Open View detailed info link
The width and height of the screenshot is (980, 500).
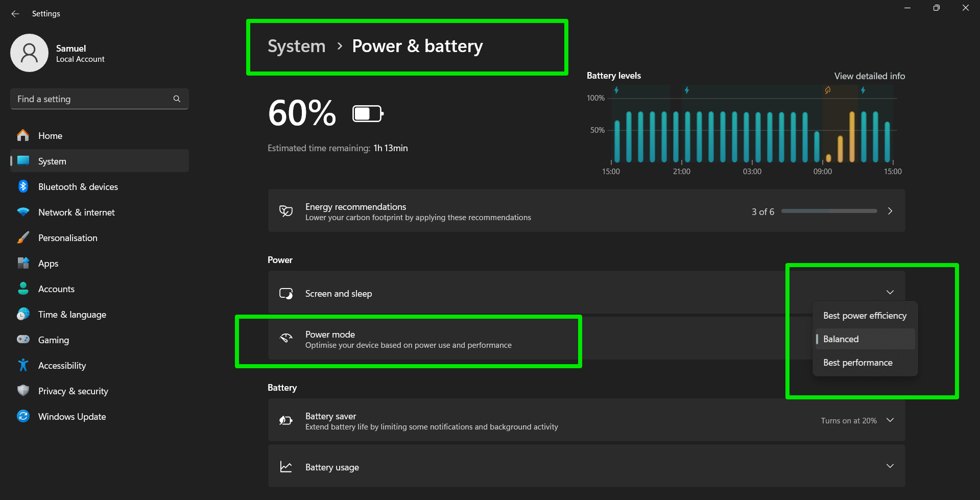pos(869,76)
